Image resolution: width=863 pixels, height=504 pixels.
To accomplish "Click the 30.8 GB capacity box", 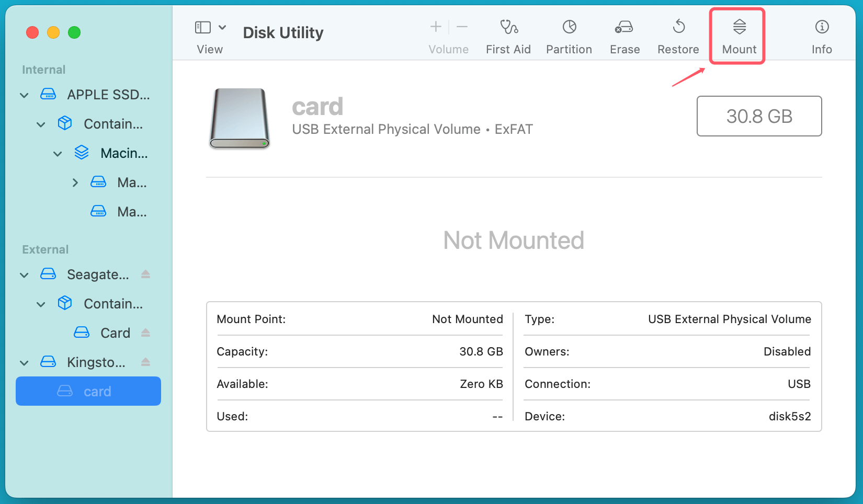I will coord(759,116).
